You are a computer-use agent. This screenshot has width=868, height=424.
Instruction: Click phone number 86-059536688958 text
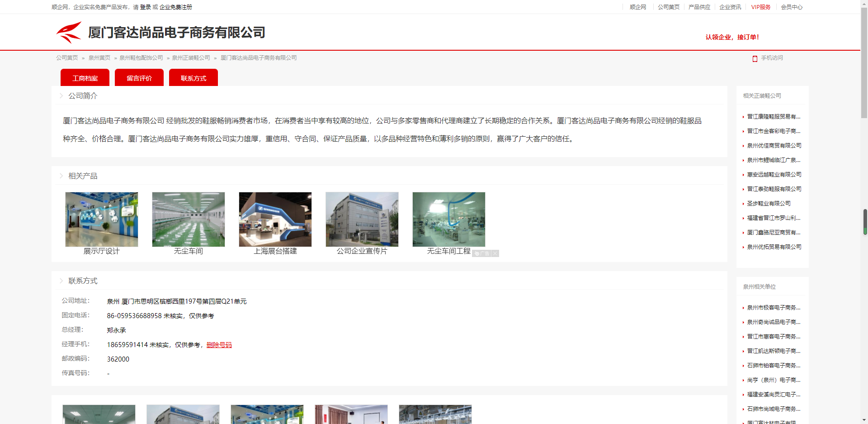pyautogui.click(x=134, y=316)
